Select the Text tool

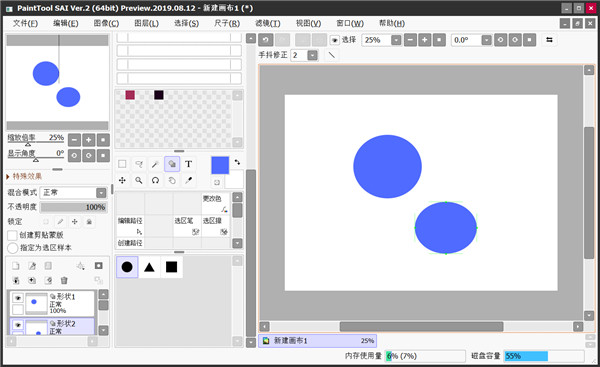coord(188,164)
